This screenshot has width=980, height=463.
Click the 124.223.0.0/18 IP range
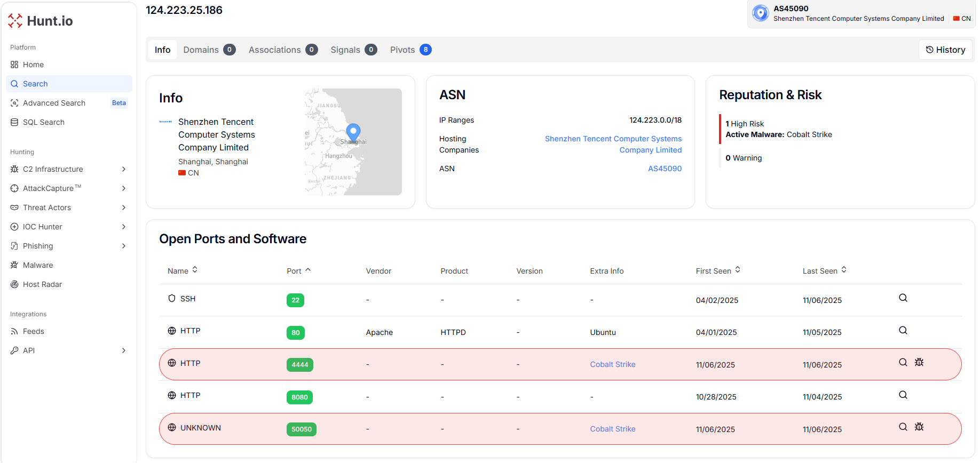point(655,120)
